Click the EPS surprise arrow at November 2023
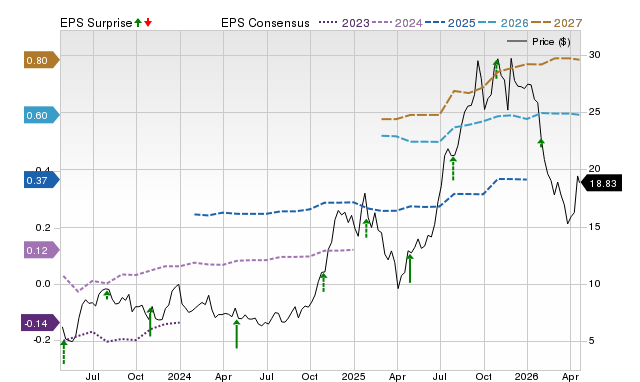This screenshot has height=382, width=640. (x=150, y=322)
